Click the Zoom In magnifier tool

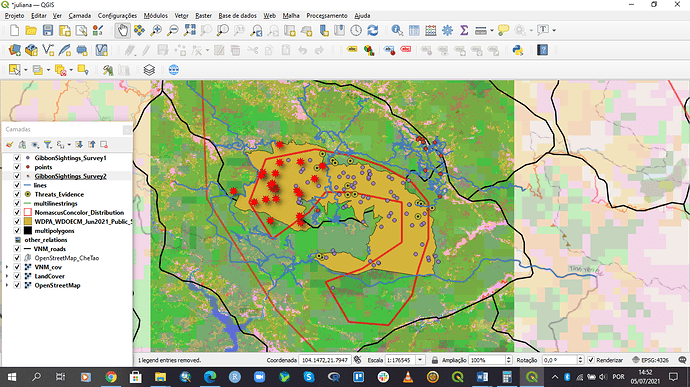[x=156, y=30]
